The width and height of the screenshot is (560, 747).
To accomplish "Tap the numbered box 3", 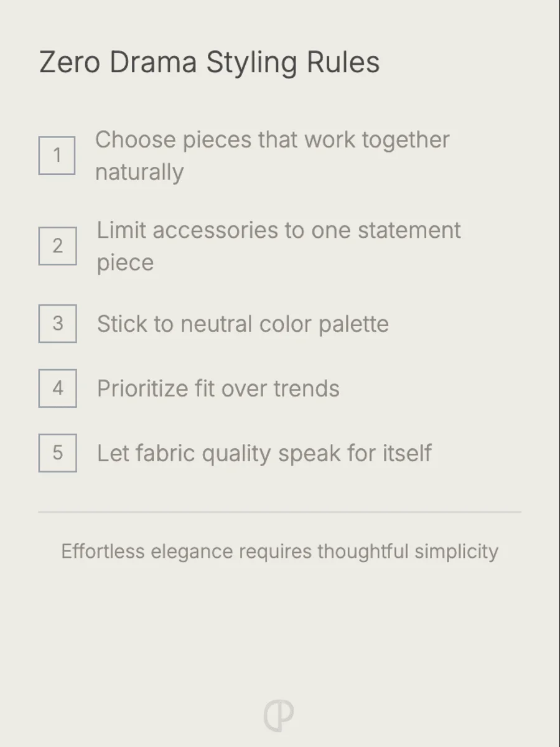I will 57,324.
